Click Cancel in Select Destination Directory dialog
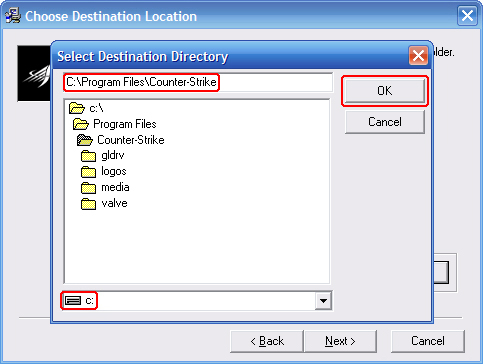This screenshot has width=483, height=364. tap(385, 122)
